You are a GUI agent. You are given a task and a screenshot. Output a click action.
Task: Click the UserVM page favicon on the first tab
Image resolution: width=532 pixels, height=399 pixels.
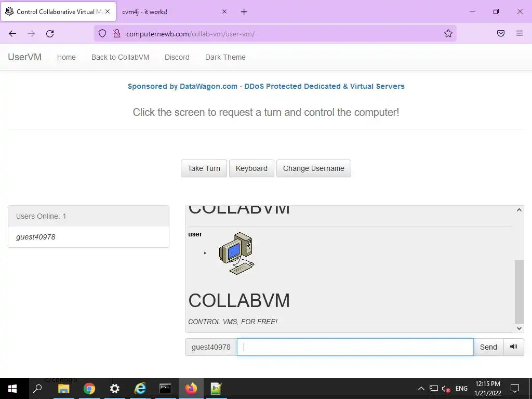9,11
